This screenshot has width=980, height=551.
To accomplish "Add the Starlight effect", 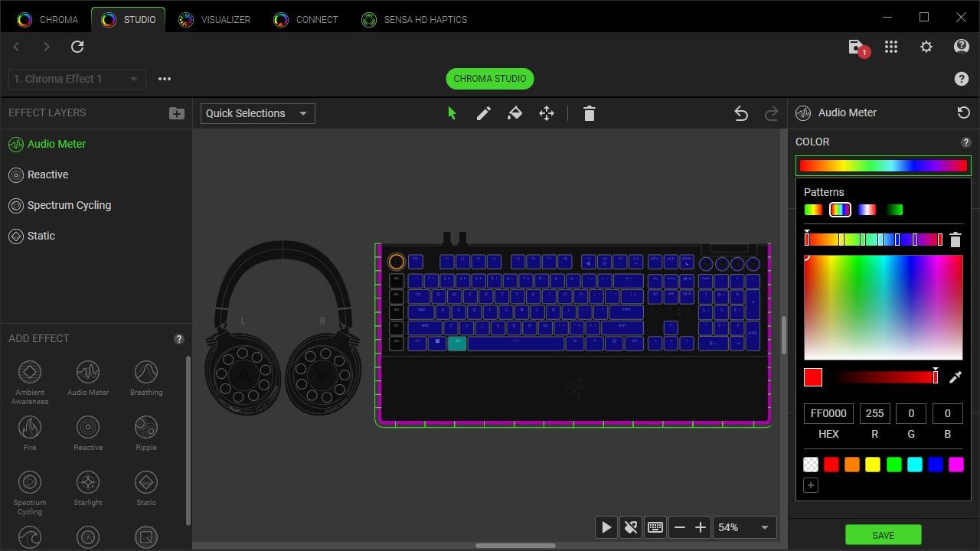I will tap(88, 488).
